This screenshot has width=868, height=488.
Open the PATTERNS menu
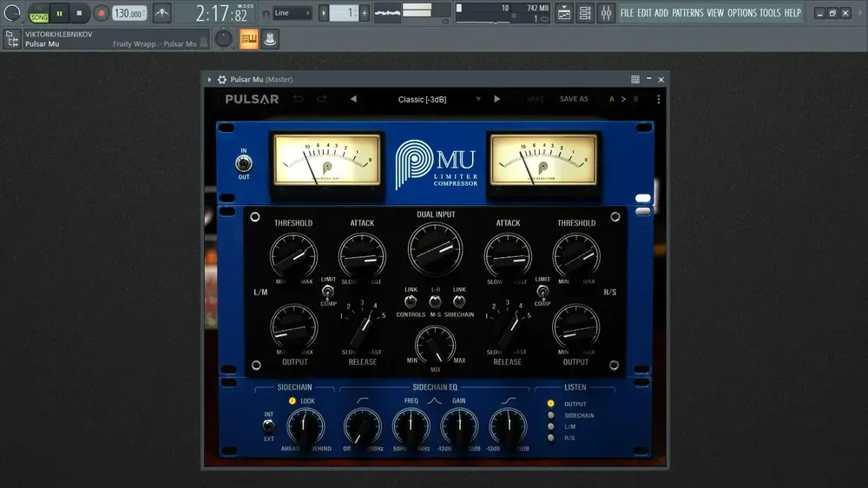point(687,13)
